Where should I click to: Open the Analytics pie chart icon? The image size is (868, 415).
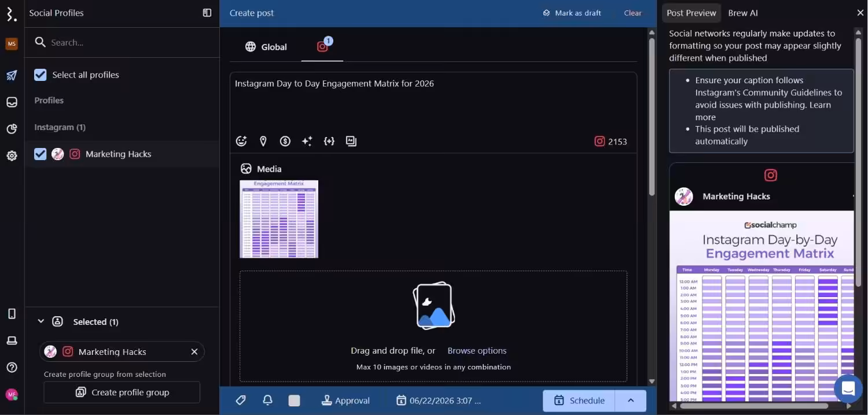tap(12, 129)
